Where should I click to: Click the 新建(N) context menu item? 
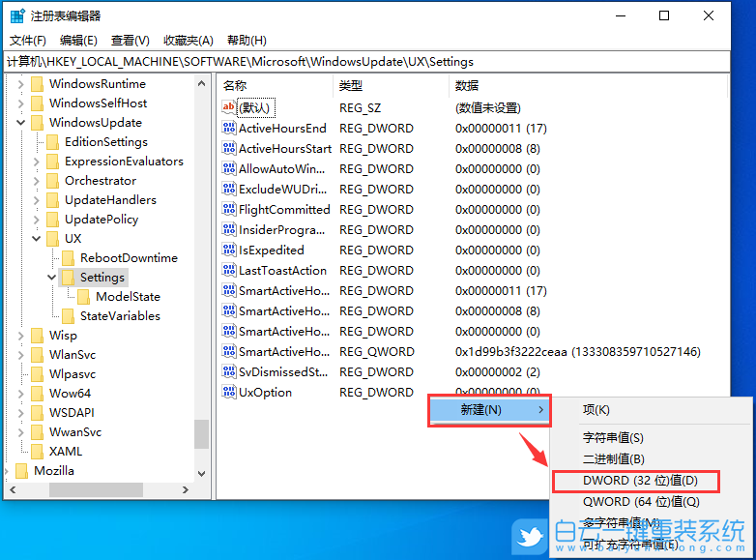click(x=489, y=410)
